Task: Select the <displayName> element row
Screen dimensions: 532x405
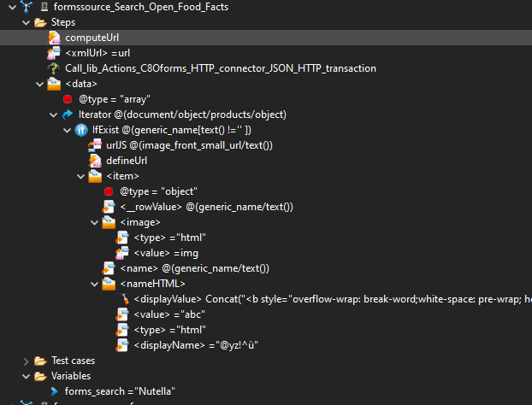Action: [x=196, y=345]
